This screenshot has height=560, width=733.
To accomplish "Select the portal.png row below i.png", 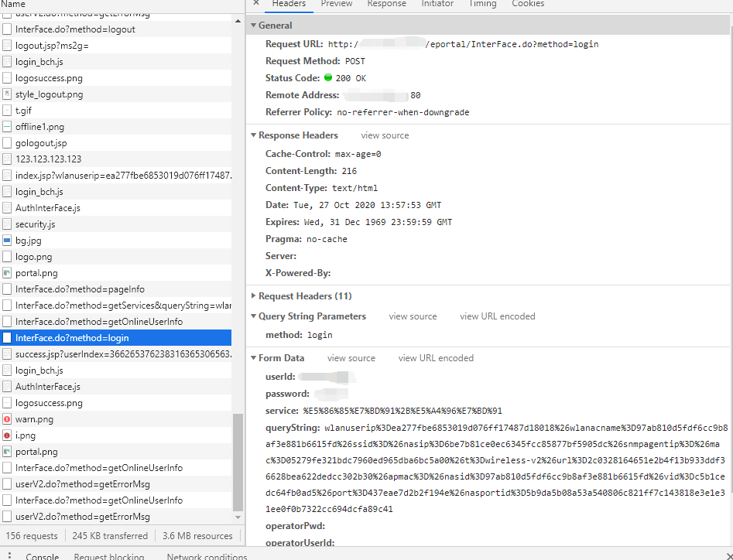I will (x=116, y=452).
